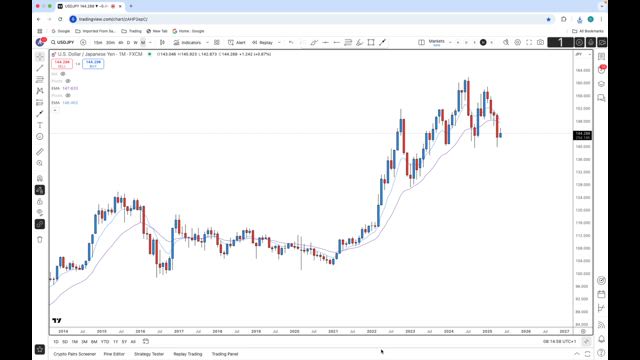Start bar Replay mode
This screenshot has height=360, width=640.
(262, 42)
